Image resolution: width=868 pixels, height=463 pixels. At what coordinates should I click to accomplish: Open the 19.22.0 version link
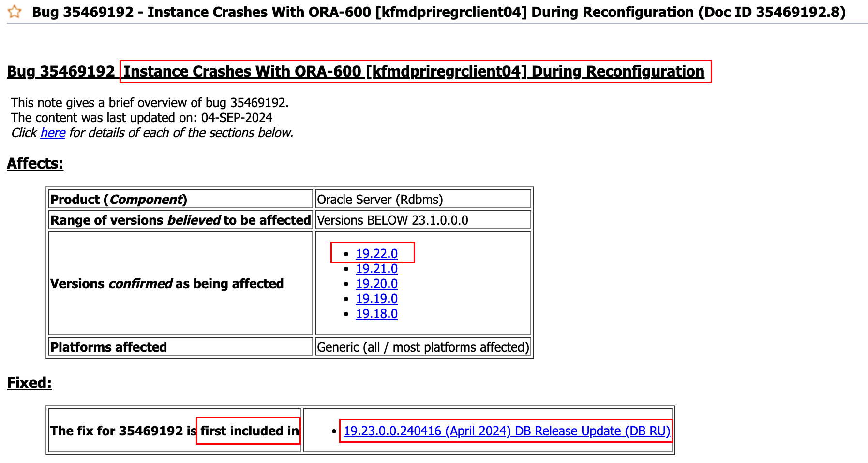[376, 253]
